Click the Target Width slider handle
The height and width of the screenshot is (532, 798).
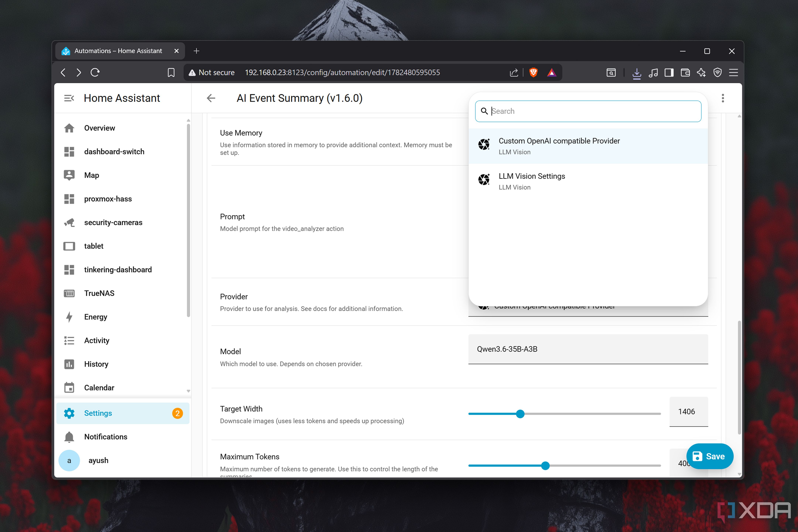point(520,414)
